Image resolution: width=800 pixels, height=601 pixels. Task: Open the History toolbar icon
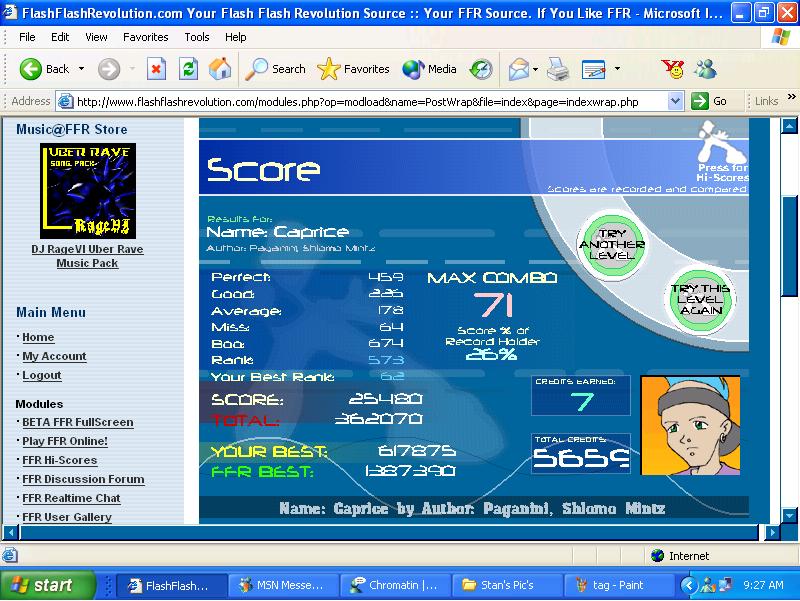pyautogui.click(x=481, y=69)
